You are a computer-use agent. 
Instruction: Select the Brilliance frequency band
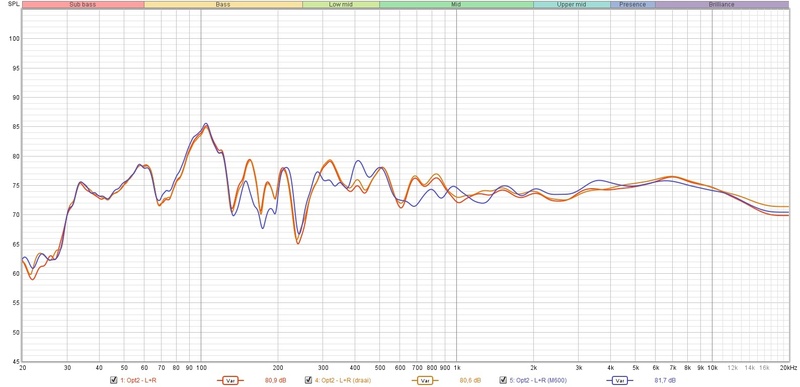click(722, 5)
